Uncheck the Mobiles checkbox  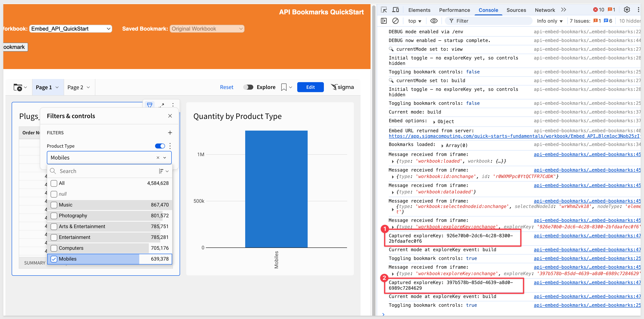(x=54, y=259)
